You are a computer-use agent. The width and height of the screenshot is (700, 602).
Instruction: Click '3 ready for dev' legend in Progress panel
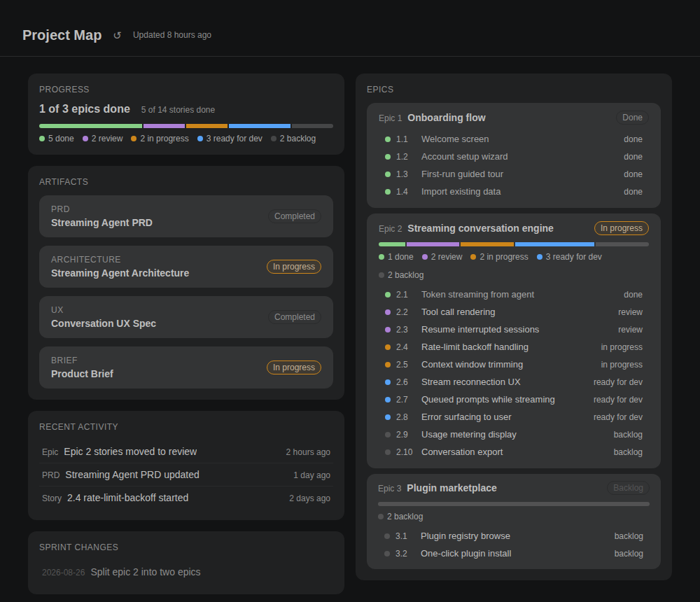coord(230,139)
